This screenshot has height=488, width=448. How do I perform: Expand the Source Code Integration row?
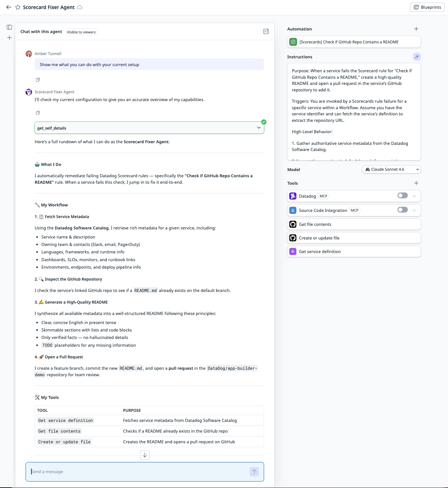pyautogui.click(x=414, y=210)
